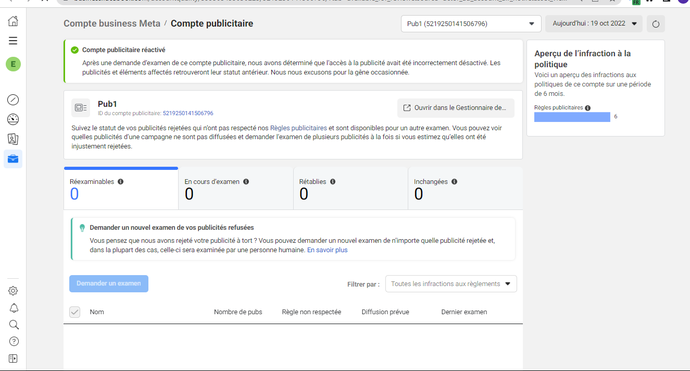This screenshot has height=371, width=690.
Task: Open the help question mark icon
Action: (x=14, y=342)
